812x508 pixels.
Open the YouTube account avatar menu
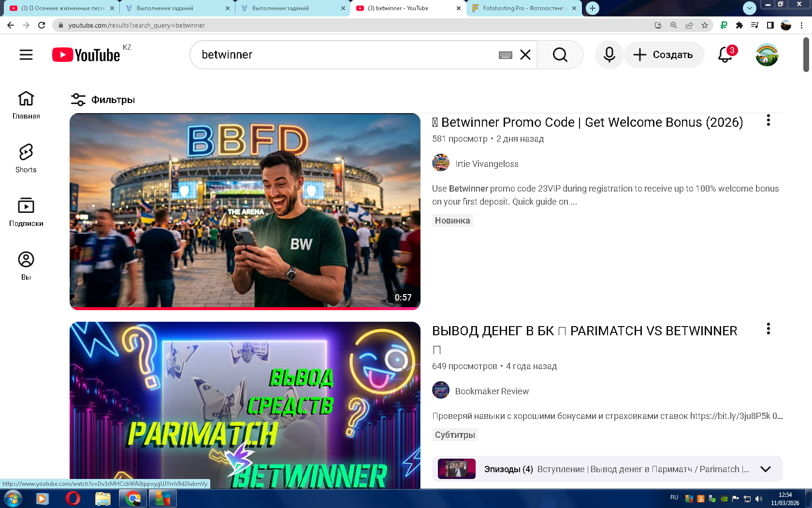(767, 55)
